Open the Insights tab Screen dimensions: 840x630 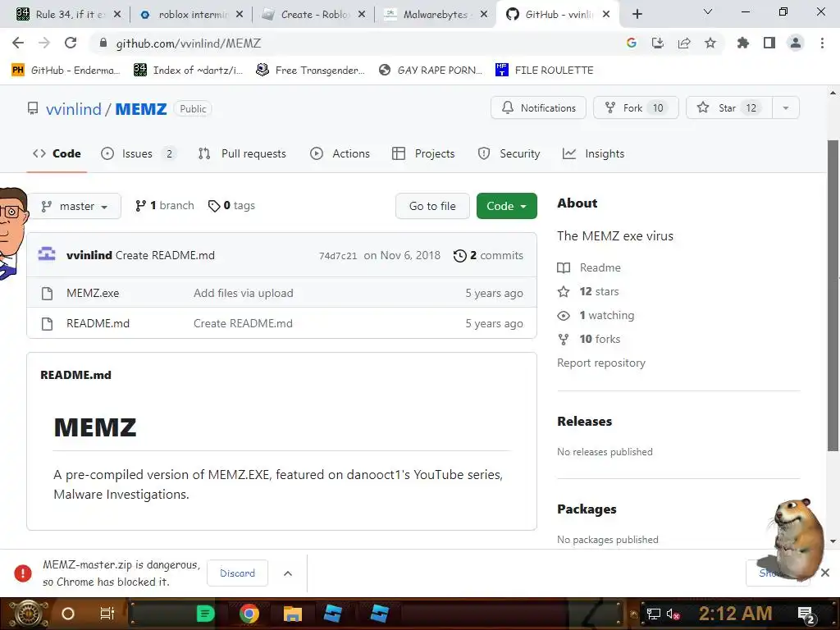[x=594, y=153]
